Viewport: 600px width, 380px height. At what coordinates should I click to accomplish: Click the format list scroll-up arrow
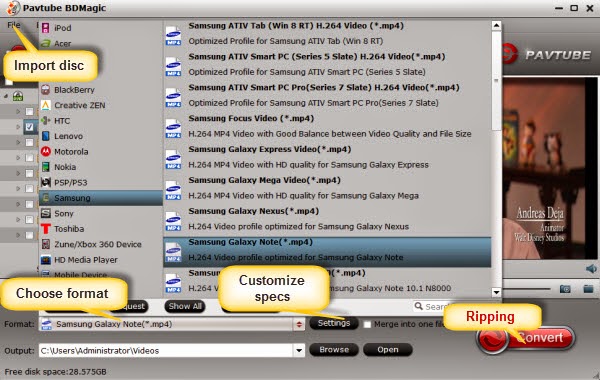[x=496, y=26]
